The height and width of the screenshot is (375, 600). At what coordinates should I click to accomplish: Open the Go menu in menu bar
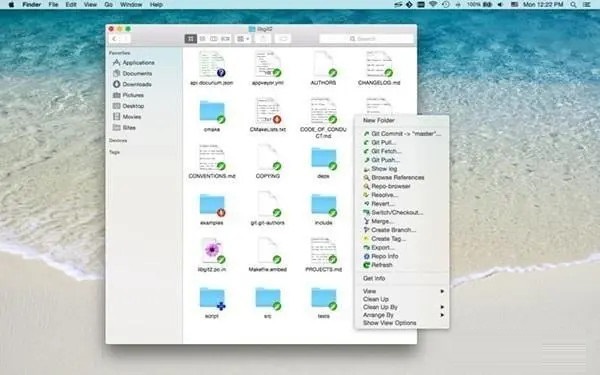(x=108, y=5)
